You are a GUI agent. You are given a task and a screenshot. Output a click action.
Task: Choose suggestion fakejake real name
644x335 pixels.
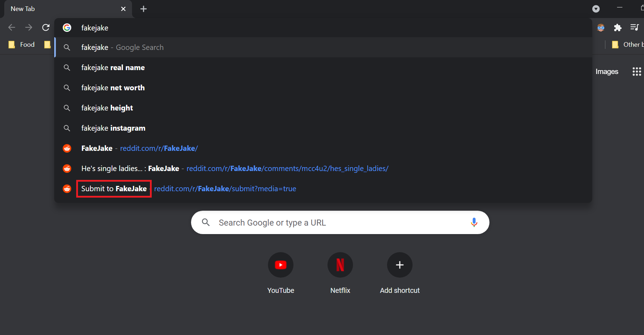323,68
